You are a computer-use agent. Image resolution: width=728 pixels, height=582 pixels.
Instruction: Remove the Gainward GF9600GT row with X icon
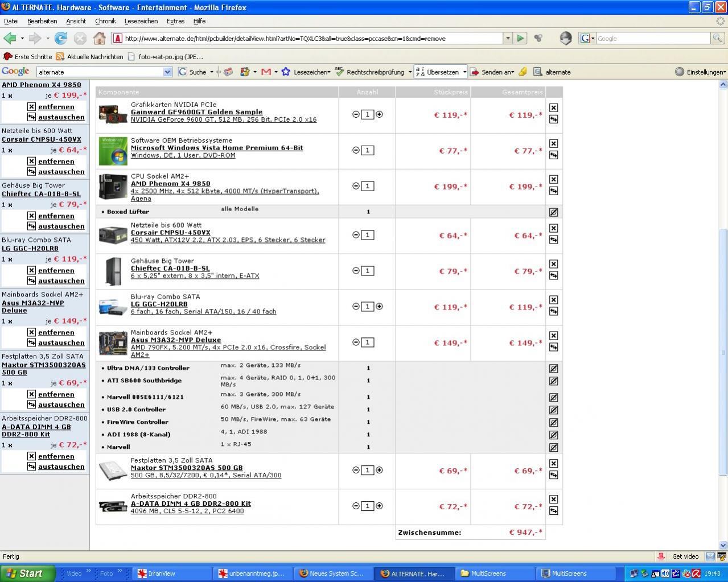click(x=553, y=108)
